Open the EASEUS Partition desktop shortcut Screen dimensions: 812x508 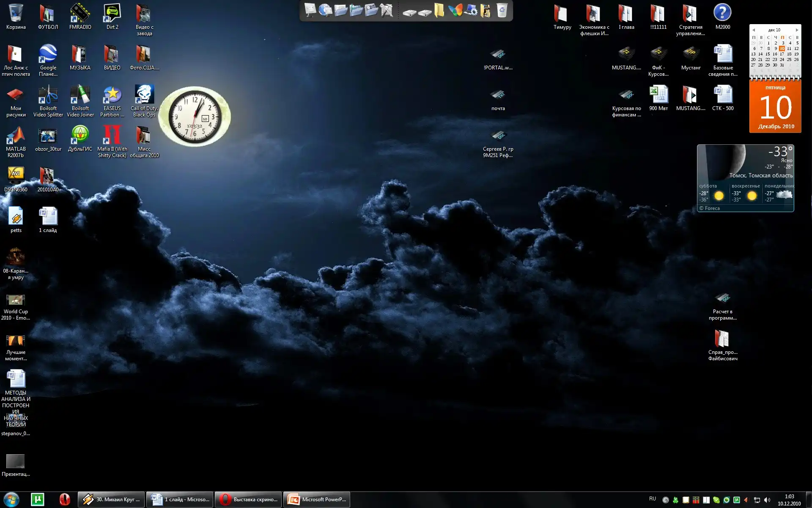112,95
